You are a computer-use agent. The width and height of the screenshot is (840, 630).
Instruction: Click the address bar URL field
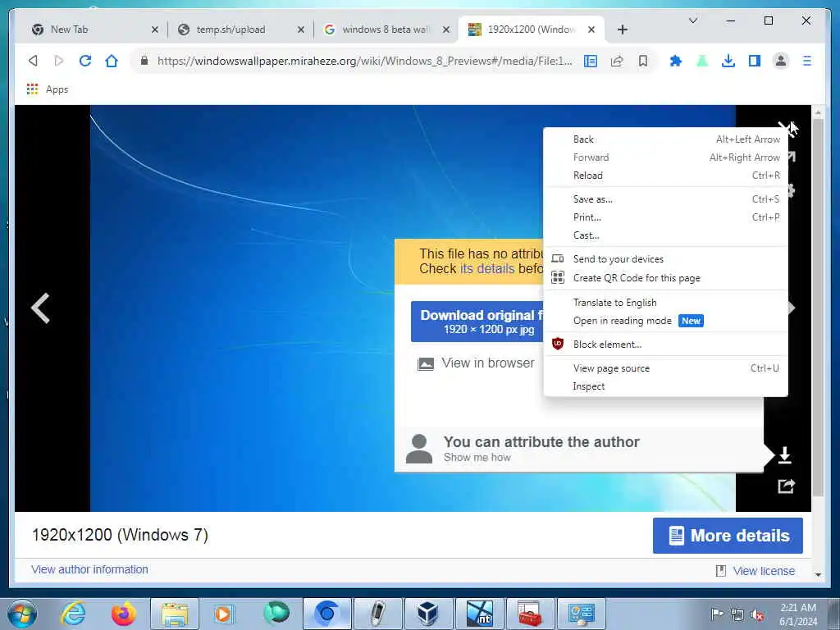(364, 61)
